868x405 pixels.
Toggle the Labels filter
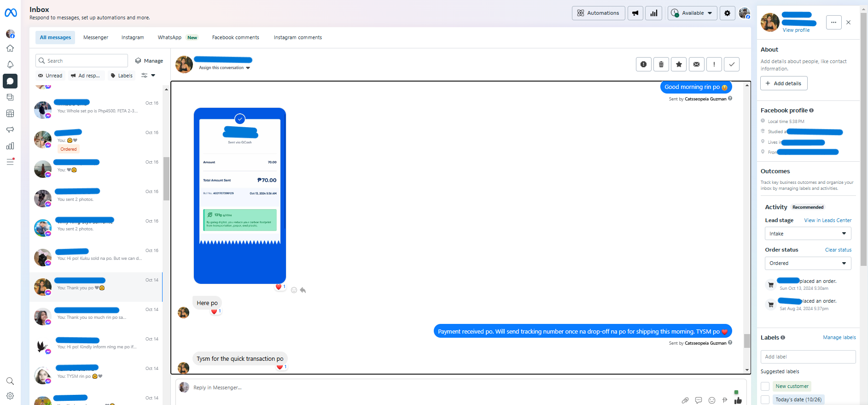[x=122, y=76]
